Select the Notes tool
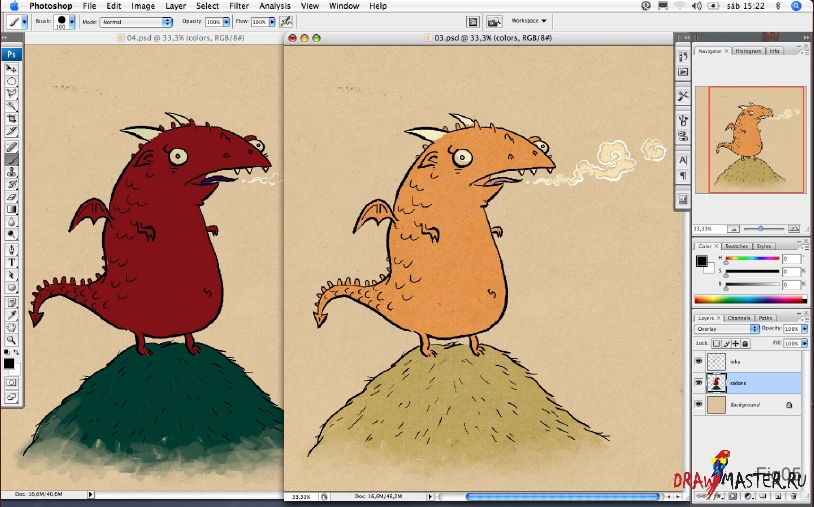 pyautogui.click(x=11, y=303)
